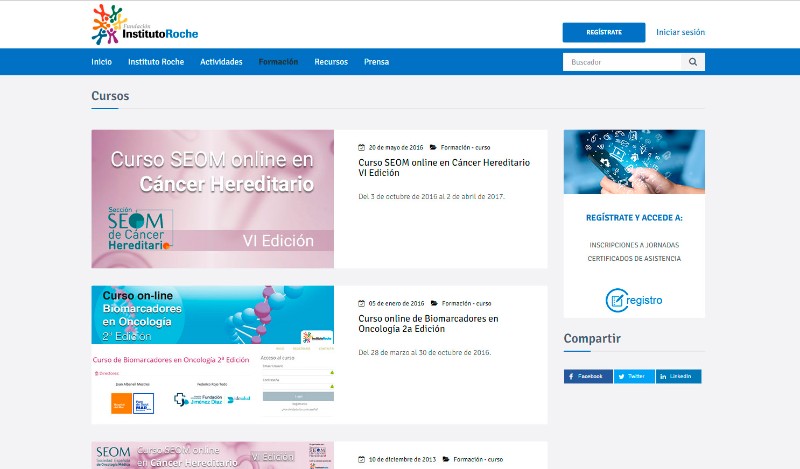Click folder icon beside 10 de diciembre entry
The image size is (800, 469).
(446, 459)
